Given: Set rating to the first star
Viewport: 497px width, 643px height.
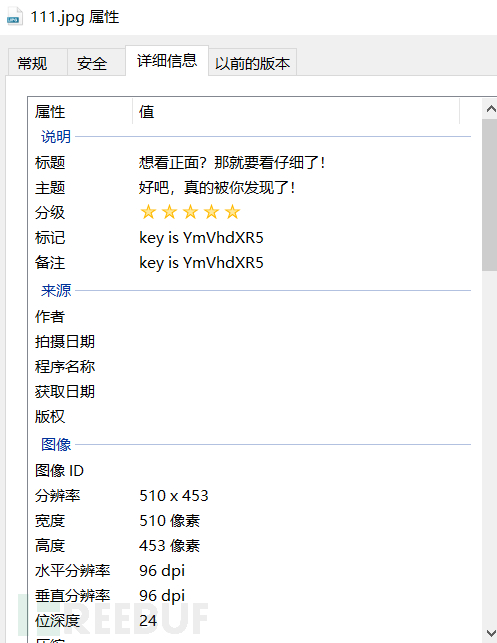Looking at the screenshot, I should click(148, 212).
